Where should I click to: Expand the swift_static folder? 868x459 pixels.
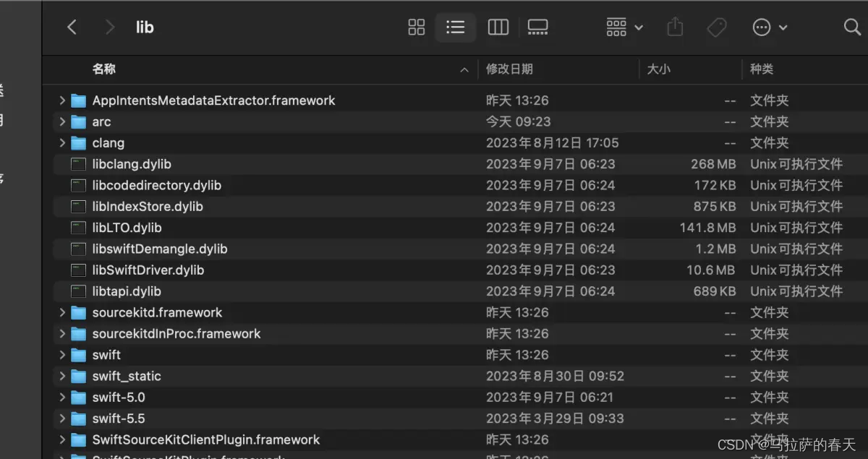pos(62,376)
